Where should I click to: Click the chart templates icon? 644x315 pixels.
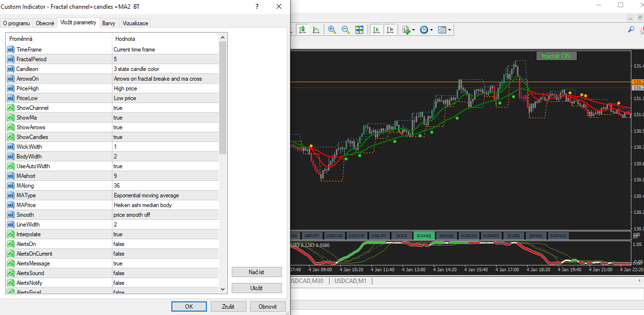[442, 30]
